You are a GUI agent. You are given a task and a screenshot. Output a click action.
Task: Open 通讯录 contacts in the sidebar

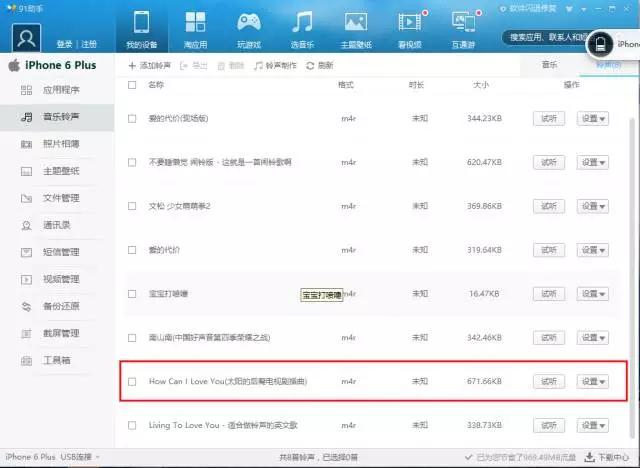pyautogui.click(x=57, y=225)
